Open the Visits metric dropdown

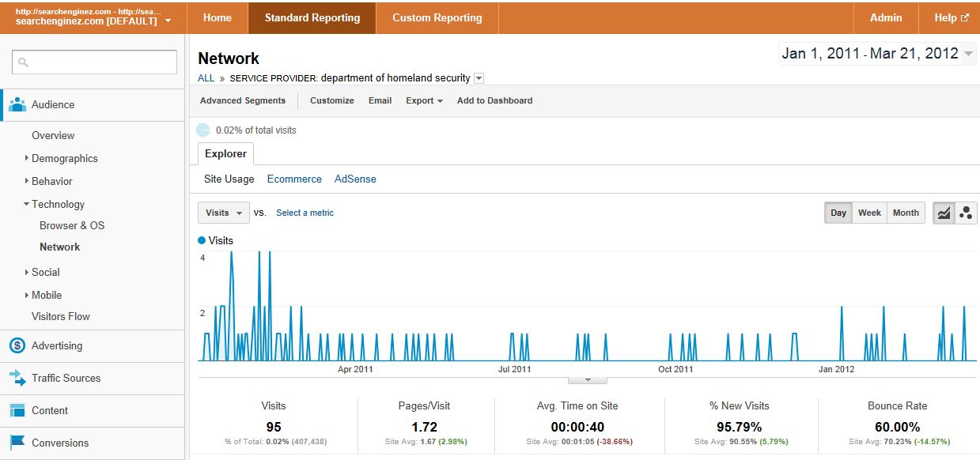(223, 213)
